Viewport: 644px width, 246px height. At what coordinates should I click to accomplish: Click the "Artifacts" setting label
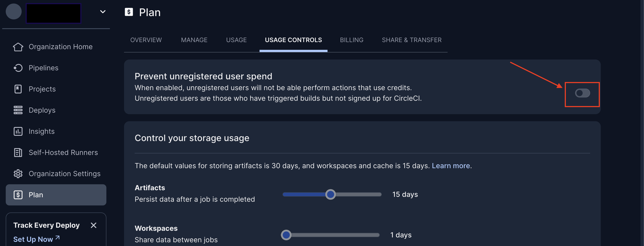150,188
